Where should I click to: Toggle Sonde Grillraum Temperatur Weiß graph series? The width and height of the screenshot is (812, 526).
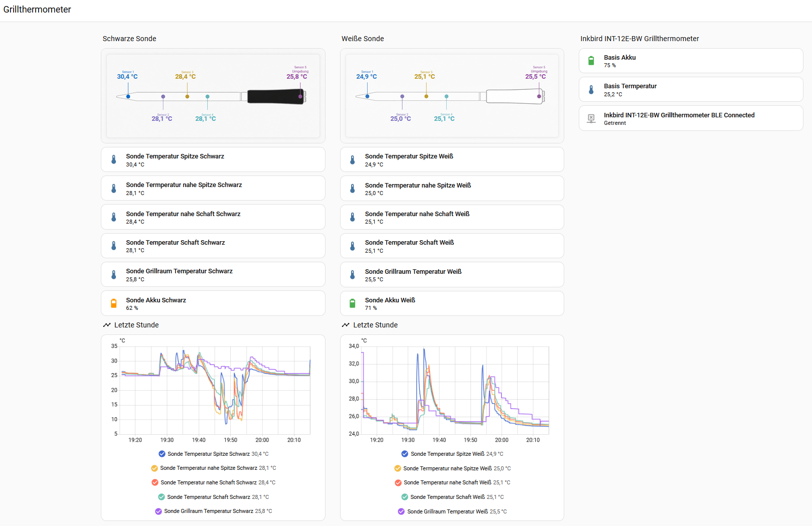(401, 511)
